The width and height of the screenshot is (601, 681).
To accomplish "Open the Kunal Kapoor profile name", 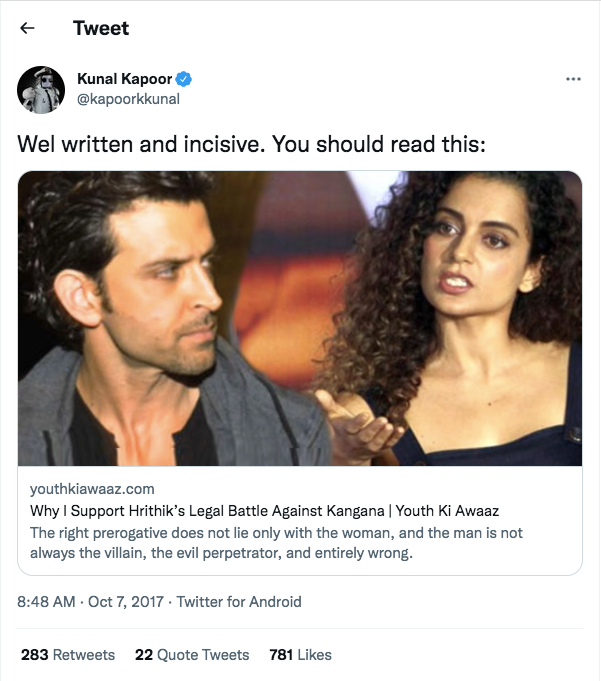I will click(x=124, y=79).
